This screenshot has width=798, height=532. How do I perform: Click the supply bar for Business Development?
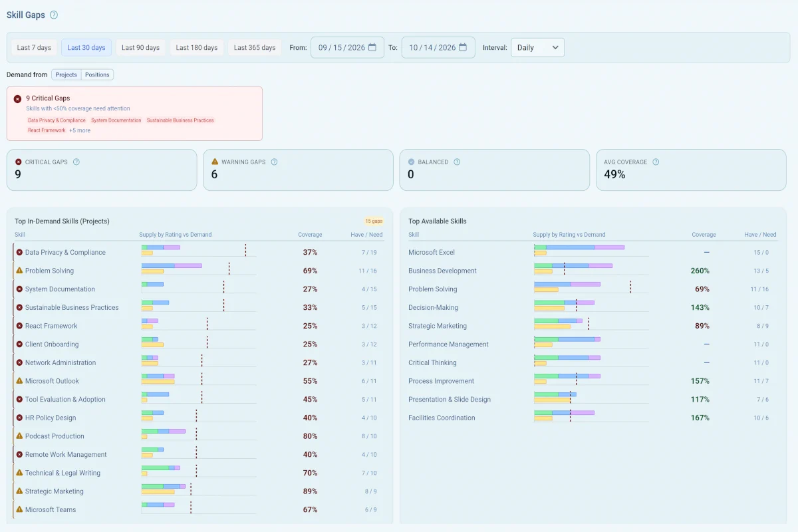point(573,269)
